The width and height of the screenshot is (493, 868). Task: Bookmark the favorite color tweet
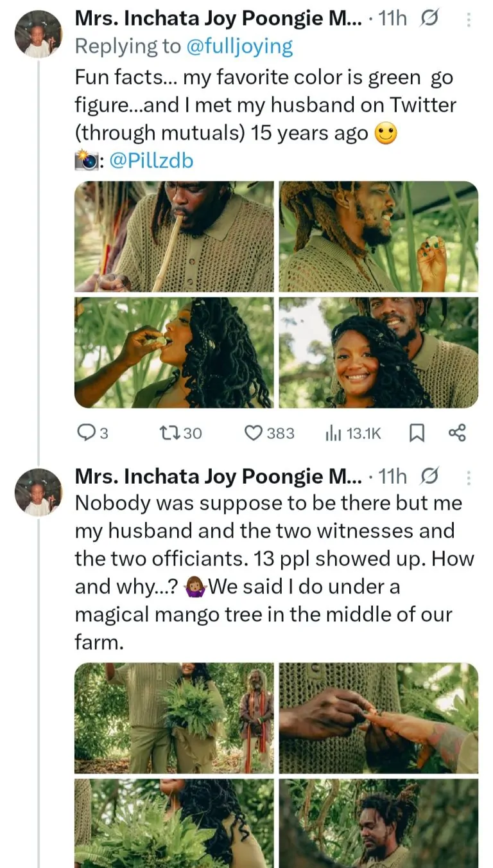click(417, 434)
